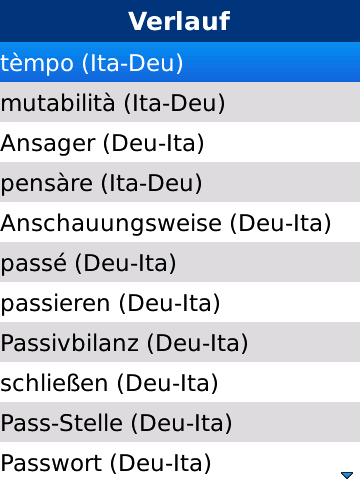Click (Deu-Ita) label beside Anschauungsweise
This screenshot has height=480, width=360.
pos(281,224)
